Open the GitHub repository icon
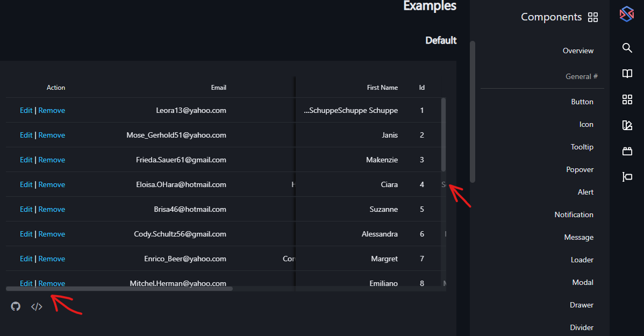The image size is (644, 336). point(15,306)
